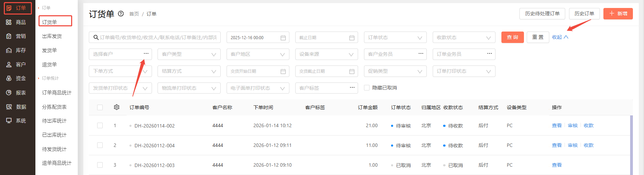Open 待发货统计 in the submenu
Screen dimensions: 644x175
54,149
